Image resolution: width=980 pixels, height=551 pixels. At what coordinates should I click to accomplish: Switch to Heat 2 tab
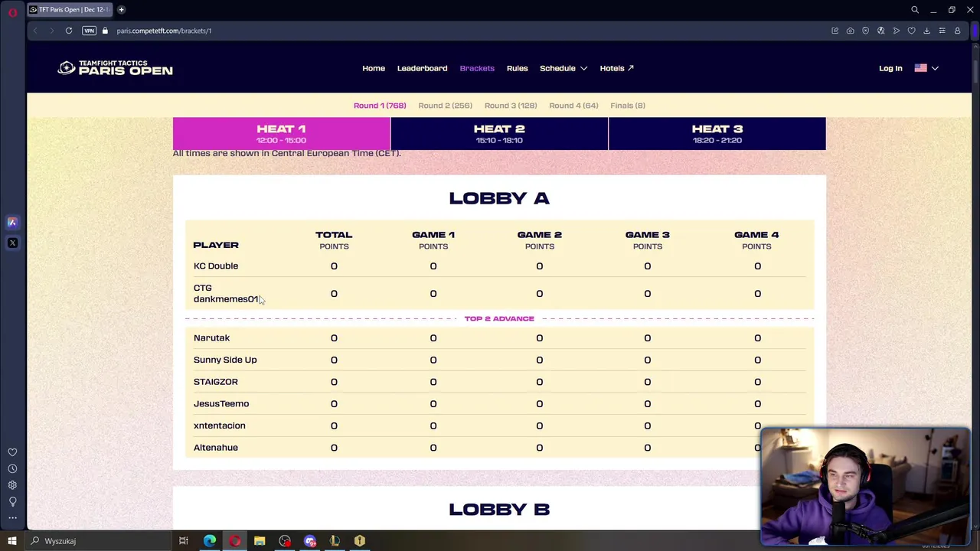[x=499, y=133]
